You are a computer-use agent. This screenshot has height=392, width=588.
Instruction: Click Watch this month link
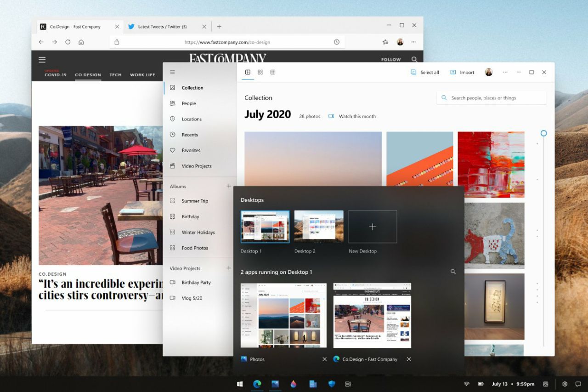(352, 116)
